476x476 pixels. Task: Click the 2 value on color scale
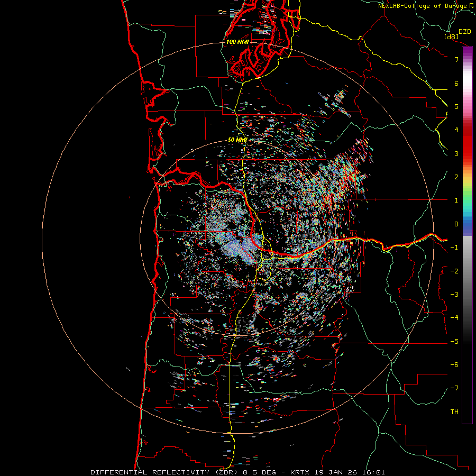pos(456,177)
